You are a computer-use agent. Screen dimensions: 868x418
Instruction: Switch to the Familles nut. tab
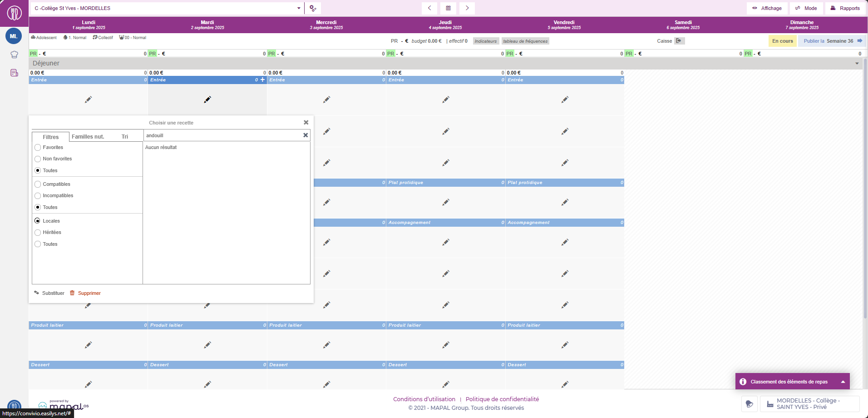[88, 137]
